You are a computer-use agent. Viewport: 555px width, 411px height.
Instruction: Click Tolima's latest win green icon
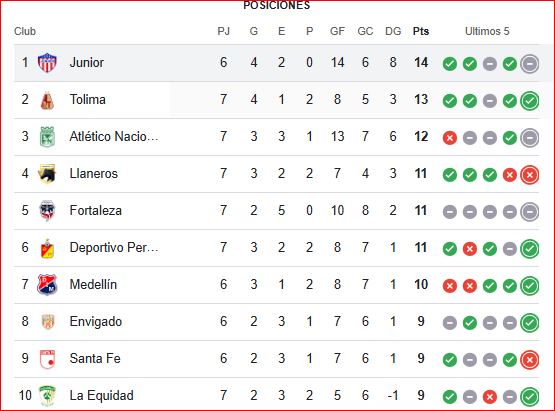tap(530, 101)
